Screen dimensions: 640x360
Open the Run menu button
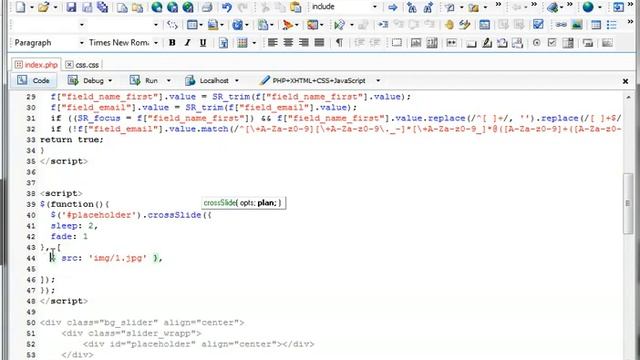point(149,80)
